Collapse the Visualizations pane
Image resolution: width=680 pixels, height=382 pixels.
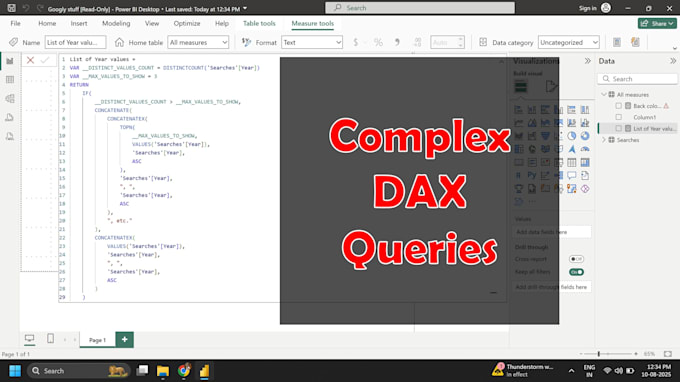pyautogui.click(x=587, y=61)
